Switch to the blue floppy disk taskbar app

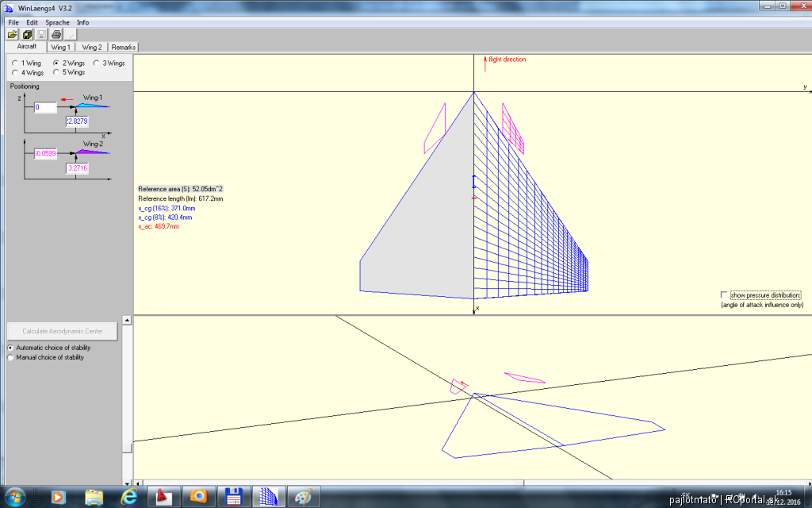[234, 497]
